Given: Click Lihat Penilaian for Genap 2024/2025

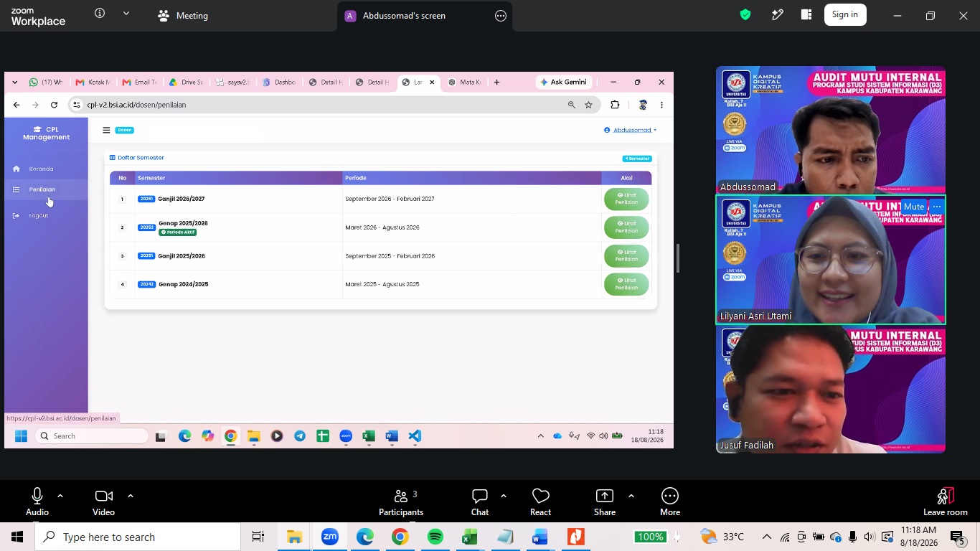Looking at the screenshot, I should click(626, 284).
